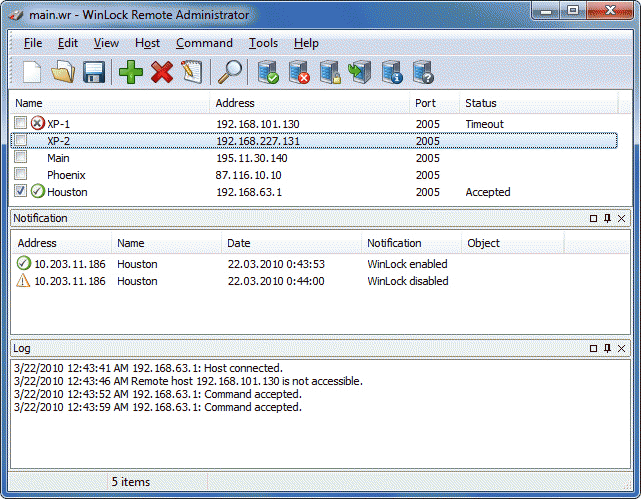
Task: Maximize the Notification panel
Action: pos(594,218)
